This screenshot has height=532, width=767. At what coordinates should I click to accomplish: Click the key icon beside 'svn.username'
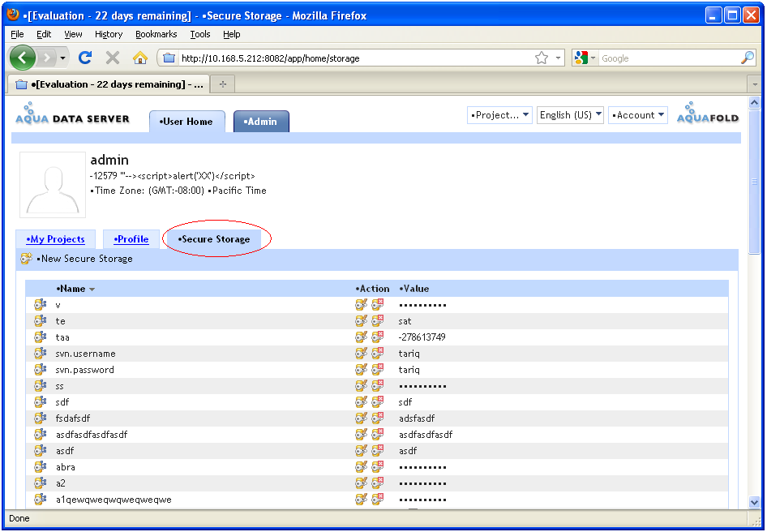[40, 354]
